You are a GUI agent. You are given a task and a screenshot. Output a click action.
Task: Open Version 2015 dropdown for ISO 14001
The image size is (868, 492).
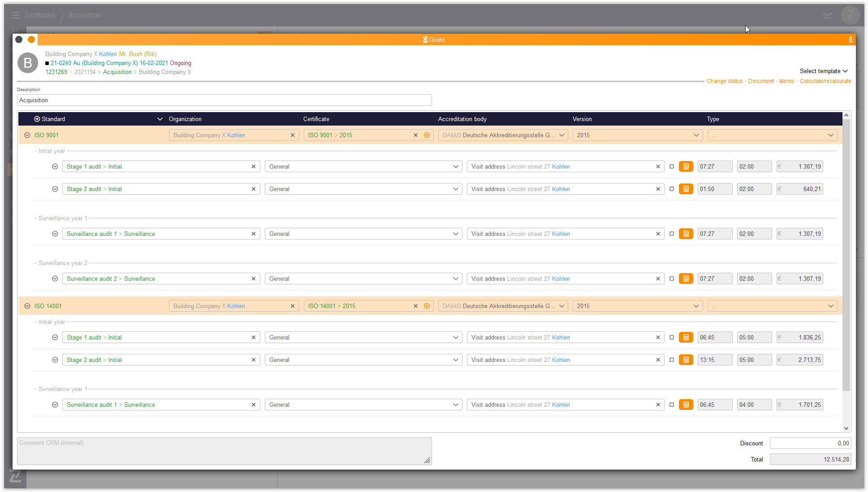pos(637,306)
